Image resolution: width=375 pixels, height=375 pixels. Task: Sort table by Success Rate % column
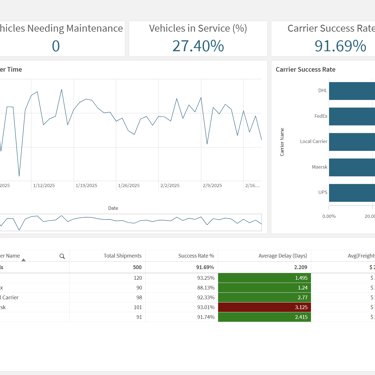coord(196,256)
